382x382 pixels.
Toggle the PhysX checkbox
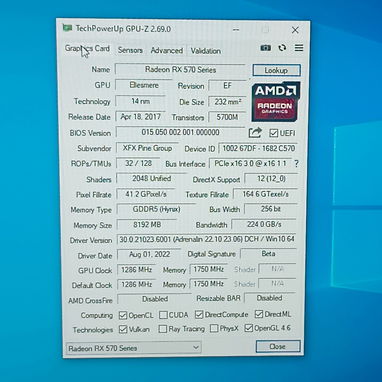pyautogui.click(x=214, y=328)
